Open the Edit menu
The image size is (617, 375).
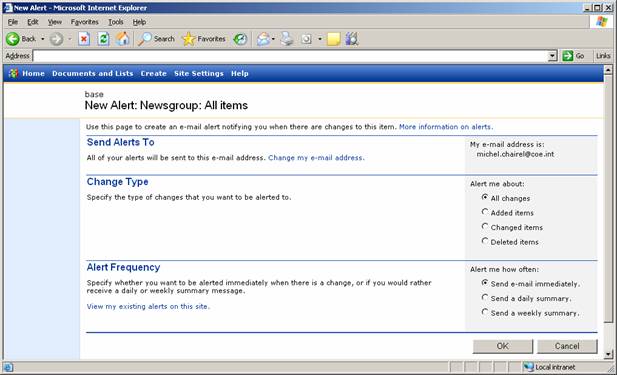click(33, 22)
